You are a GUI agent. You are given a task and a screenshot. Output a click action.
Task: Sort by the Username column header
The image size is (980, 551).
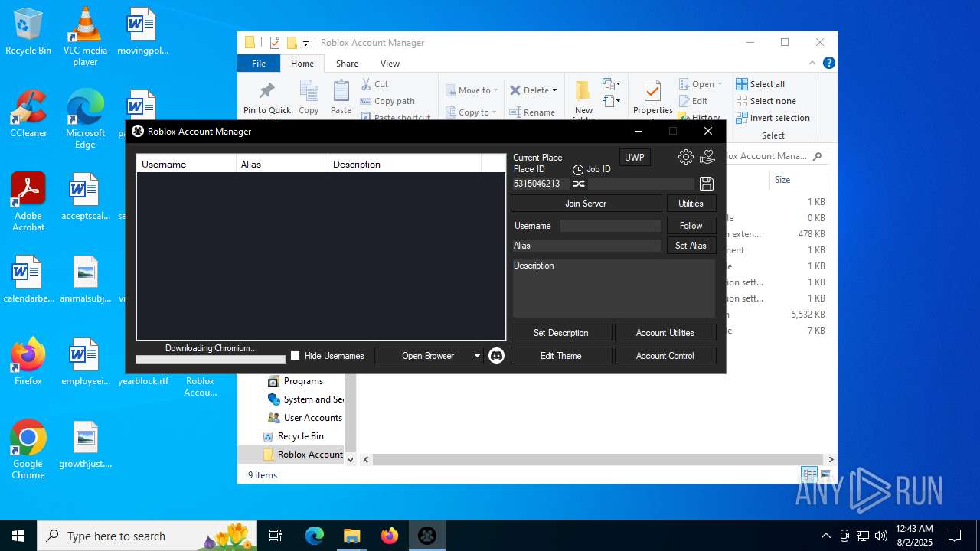click(x=187, y=164)
